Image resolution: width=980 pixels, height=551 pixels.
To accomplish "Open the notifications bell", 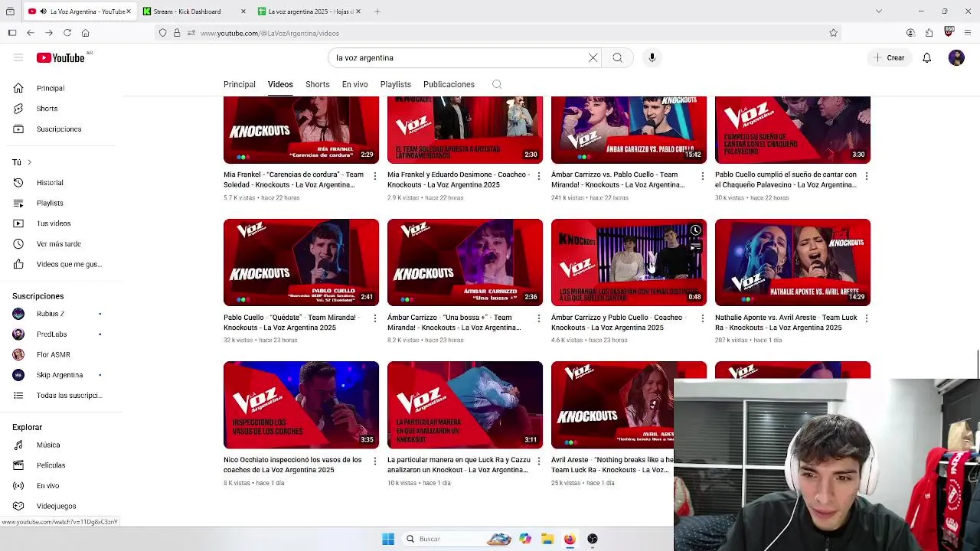I will click(926, 57).
